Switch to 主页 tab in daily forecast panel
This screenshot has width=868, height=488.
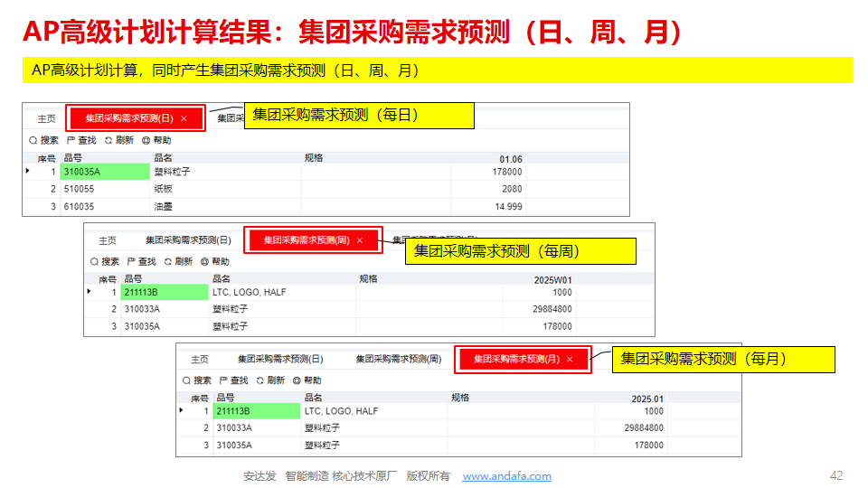46,118
